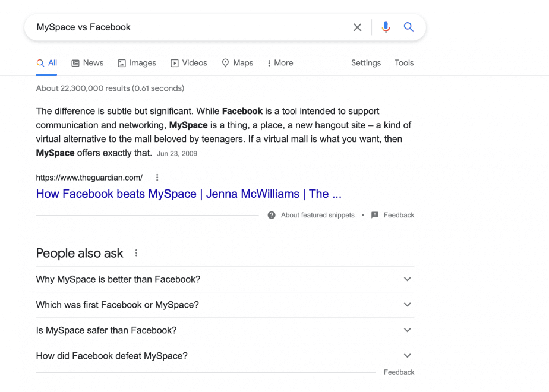The image size is (549, 392).
Task: Open search Tools
Action: pos(404,63)
